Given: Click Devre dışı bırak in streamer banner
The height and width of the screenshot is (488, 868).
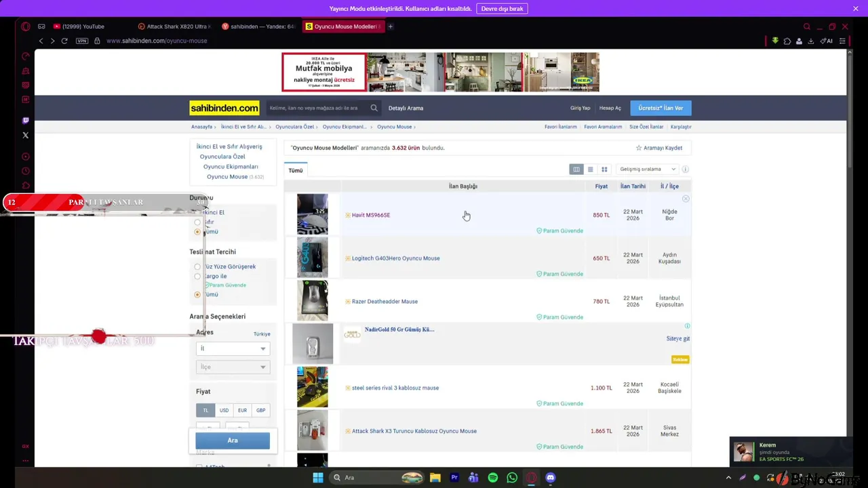Looking at the screenshot, I should tap(502, 9).
